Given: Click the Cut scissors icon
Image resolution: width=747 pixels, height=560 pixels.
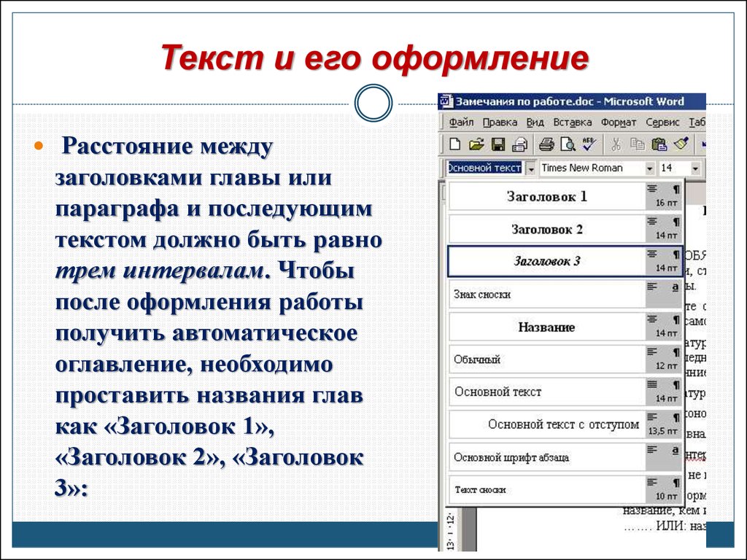Looking at the screenshot, I should pos(616,144).
